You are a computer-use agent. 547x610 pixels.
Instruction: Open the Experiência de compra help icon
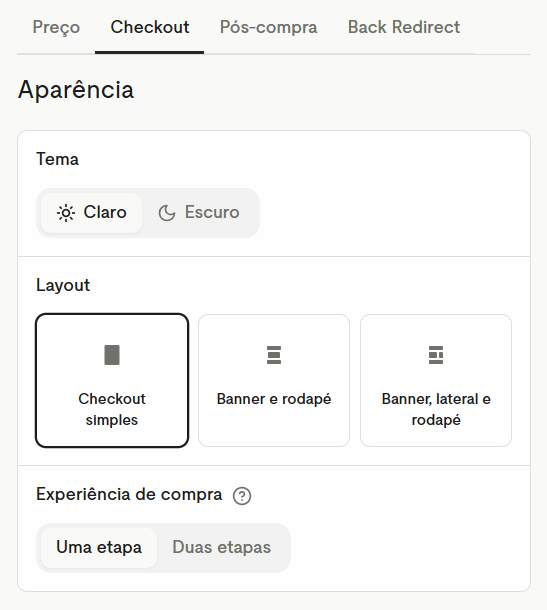pos(242,496)
